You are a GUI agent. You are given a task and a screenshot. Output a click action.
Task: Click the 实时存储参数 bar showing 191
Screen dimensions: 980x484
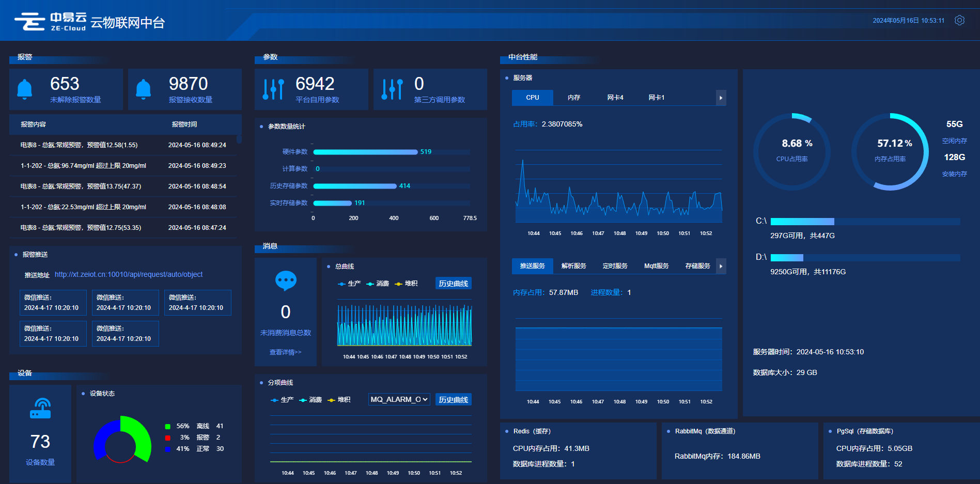pos(333,203)
